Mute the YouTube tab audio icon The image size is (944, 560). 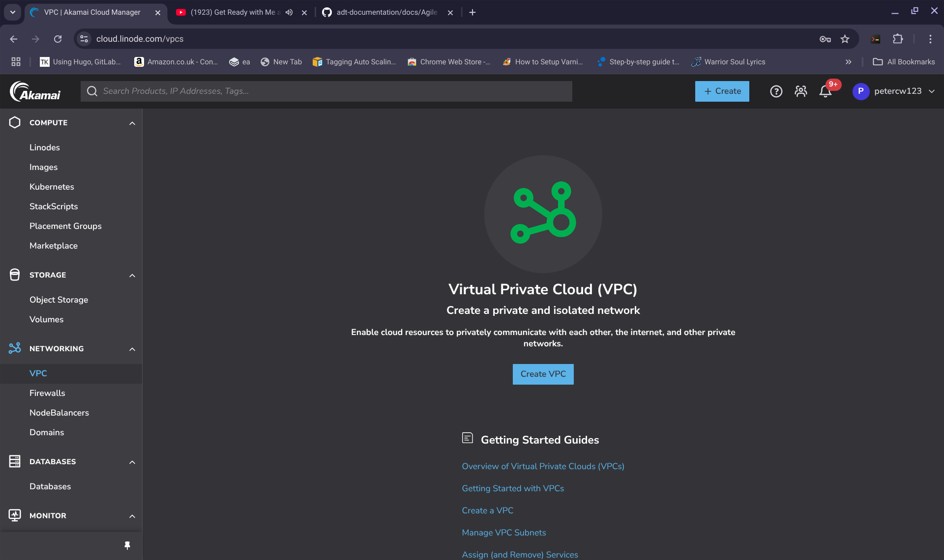[x=289, y=12]
